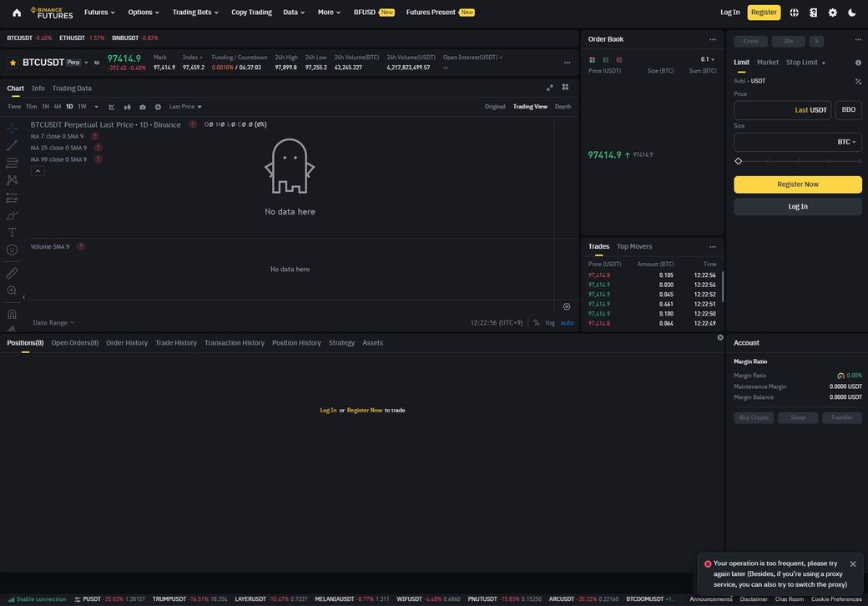
Task: Open the Last Price dropdown
Action: [x=185, y=107]
